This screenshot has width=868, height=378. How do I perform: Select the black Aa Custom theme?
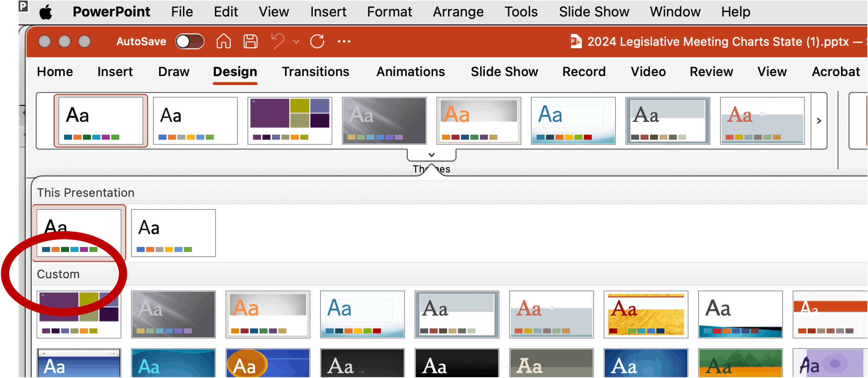(457, 363)
